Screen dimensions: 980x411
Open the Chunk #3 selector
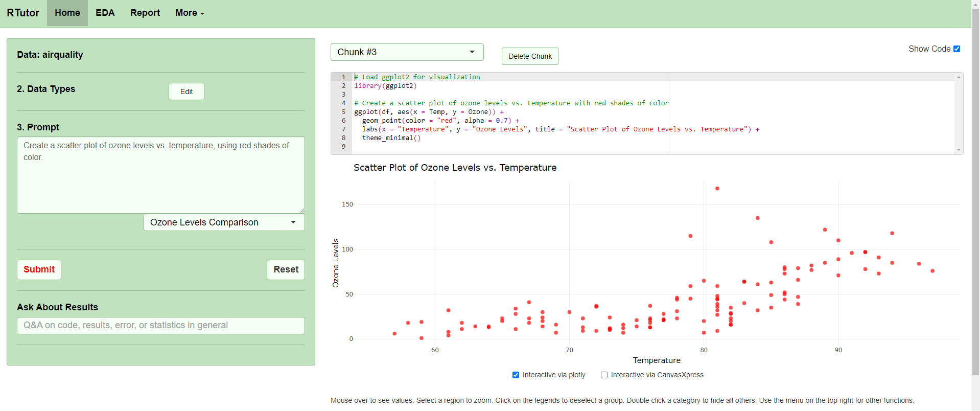pyautogui.click(x=407, y=52)
